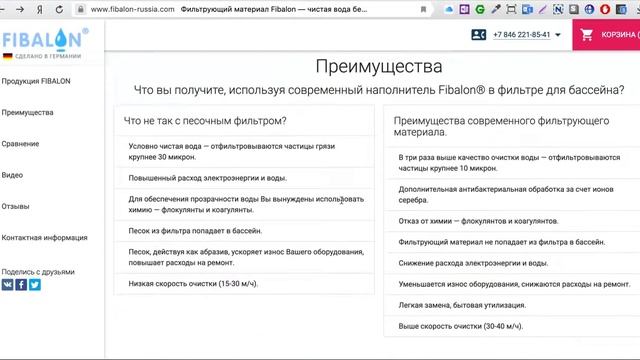
Task: Open the 'Отзывы' sidebar section
Action: point(16,207)
